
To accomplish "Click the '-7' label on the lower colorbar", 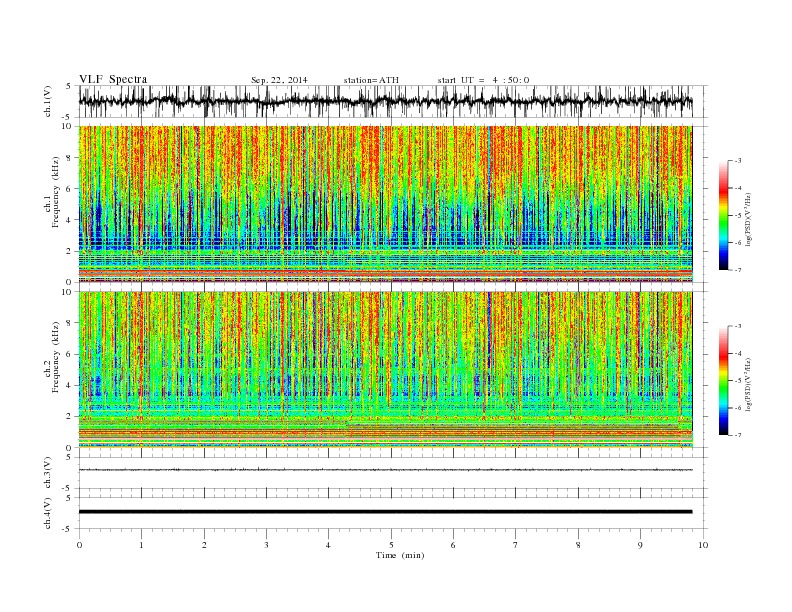I will click(737, 435).
